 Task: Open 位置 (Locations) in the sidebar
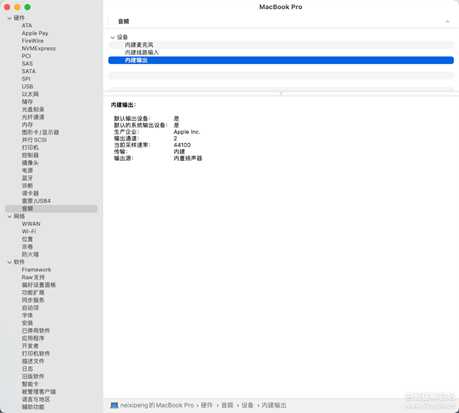coord(27,239)
